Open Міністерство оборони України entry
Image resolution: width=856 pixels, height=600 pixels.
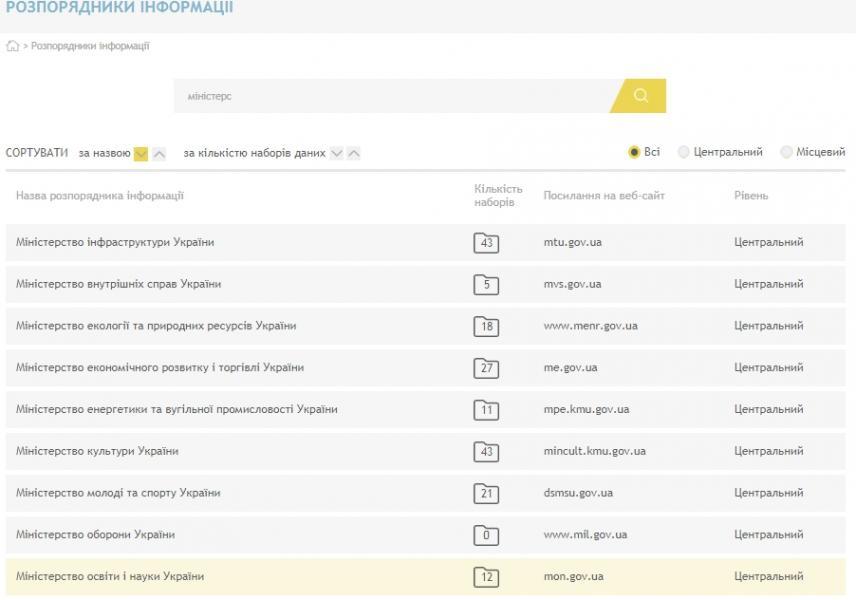[95, 534]
